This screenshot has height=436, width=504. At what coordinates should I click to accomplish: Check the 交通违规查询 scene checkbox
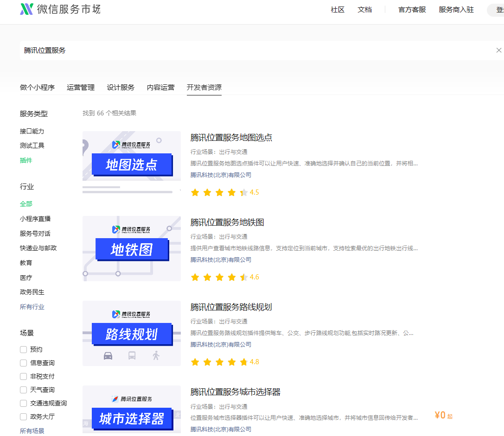click(24, 403)
